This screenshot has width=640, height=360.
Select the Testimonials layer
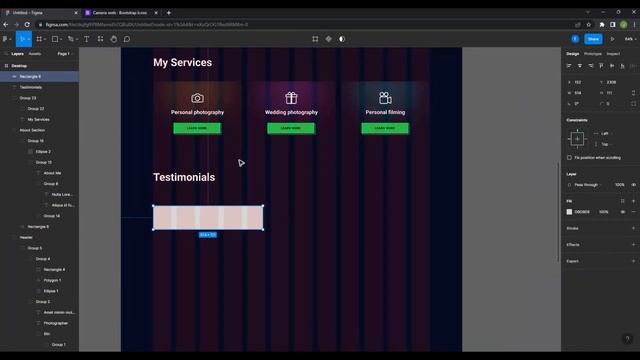(40, 87)
